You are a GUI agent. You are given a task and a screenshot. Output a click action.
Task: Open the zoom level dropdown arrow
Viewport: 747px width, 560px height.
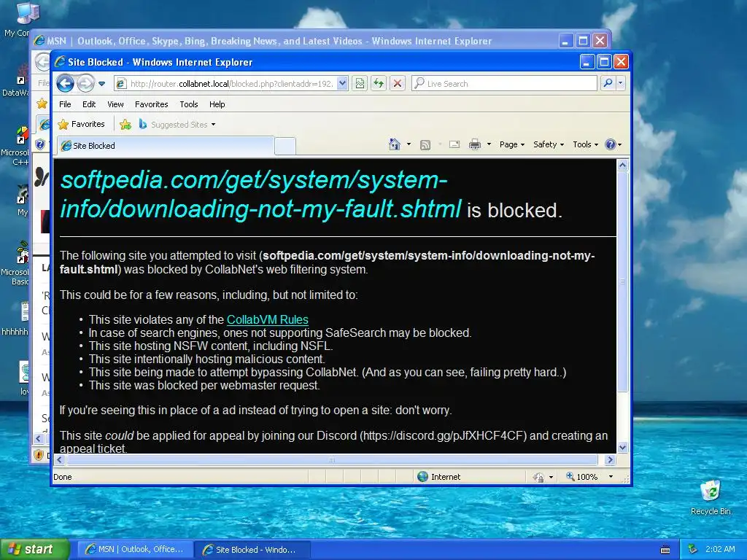pyautogui.click(x=611, y=477)
